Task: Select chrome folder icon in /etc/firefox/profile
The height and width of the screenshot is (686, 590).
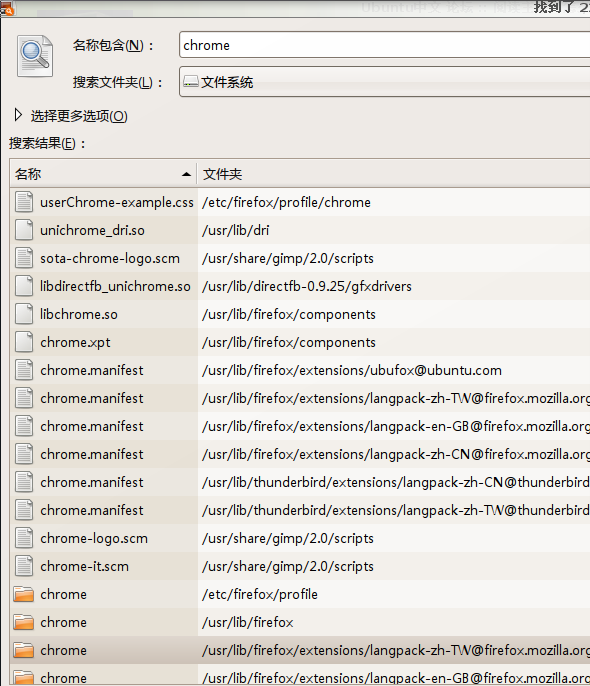Action: [24, 594]
